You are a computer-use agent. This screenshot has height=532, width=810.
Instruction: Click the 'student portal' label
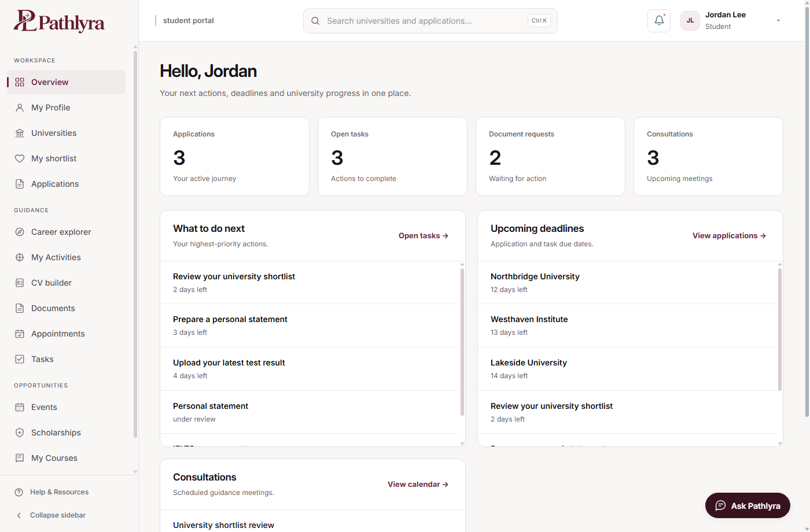tap(189, 21)
